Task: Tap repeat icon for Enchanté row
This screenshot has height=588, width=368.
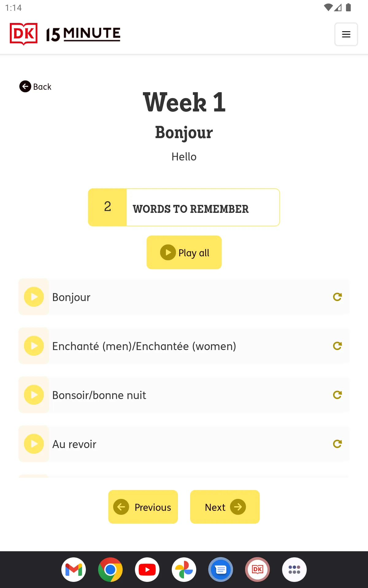Action: point(337,346)
